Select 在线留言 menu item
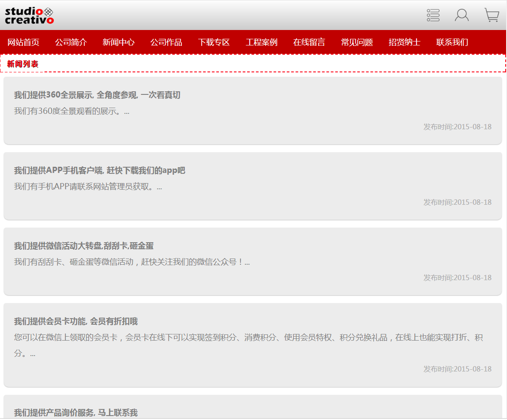Screen dimensions: 507x420 [x=309, y=42]
